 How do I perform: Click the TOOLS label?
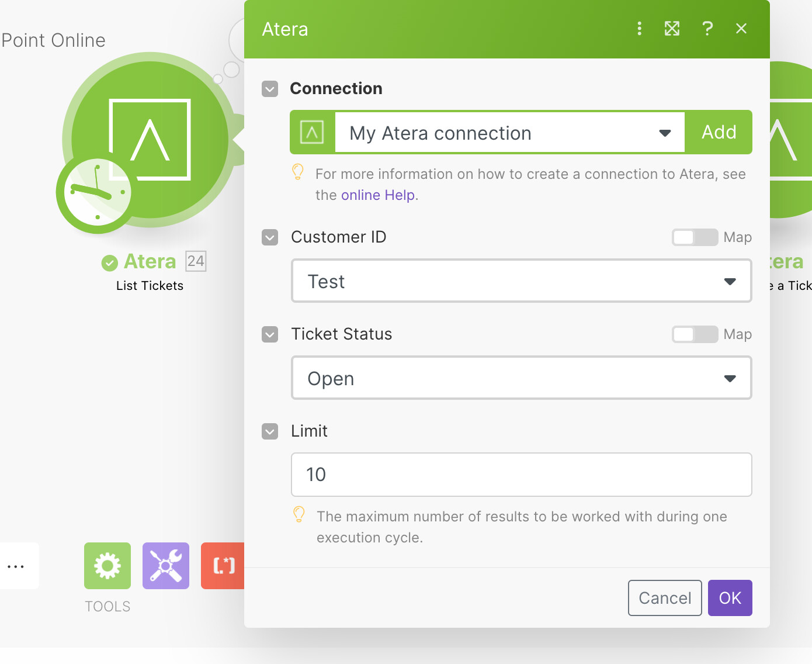[x=107, y=607]
